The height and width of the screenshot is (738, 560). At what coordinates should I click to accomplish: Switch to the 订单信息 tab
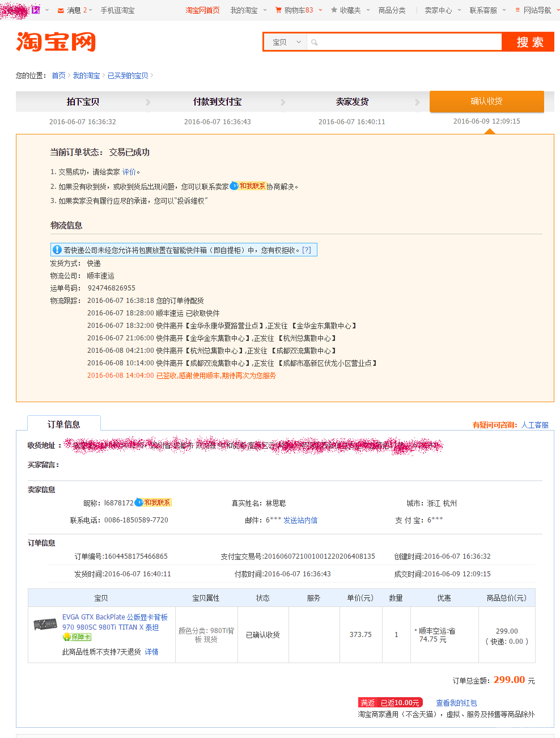tap(64, 424)
